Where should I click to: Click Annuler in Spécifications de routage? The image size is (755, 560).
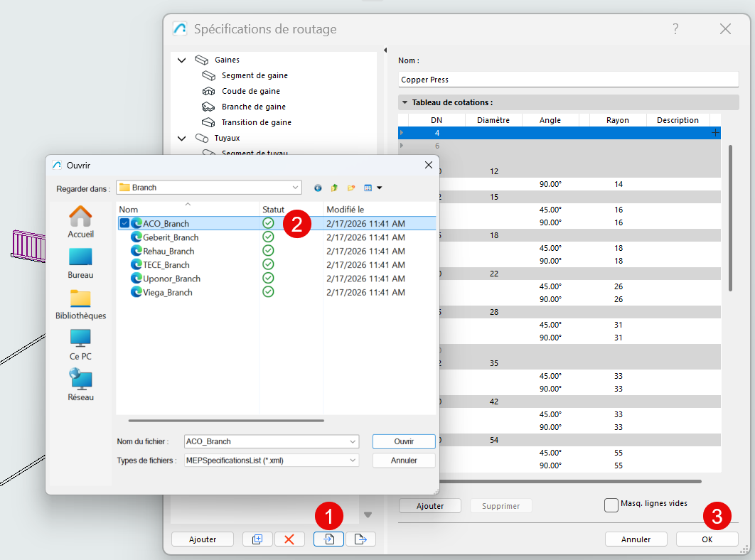click(x=636, y=539)
